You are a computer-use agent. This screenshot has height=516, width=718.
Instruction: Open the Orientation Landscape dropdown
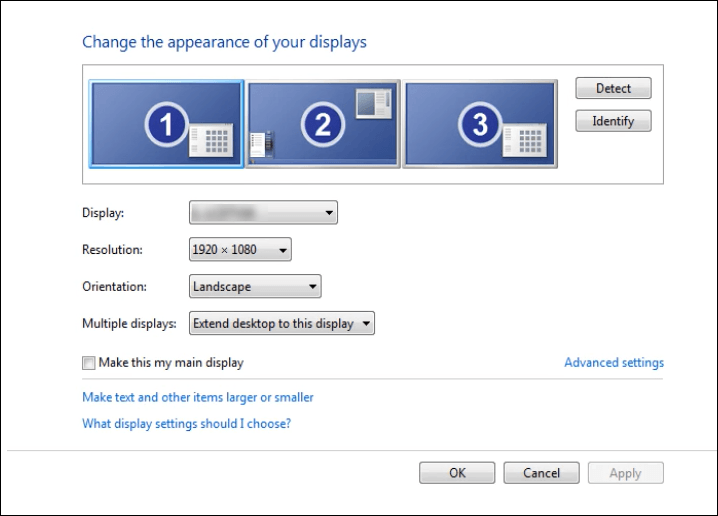(255, 287)
